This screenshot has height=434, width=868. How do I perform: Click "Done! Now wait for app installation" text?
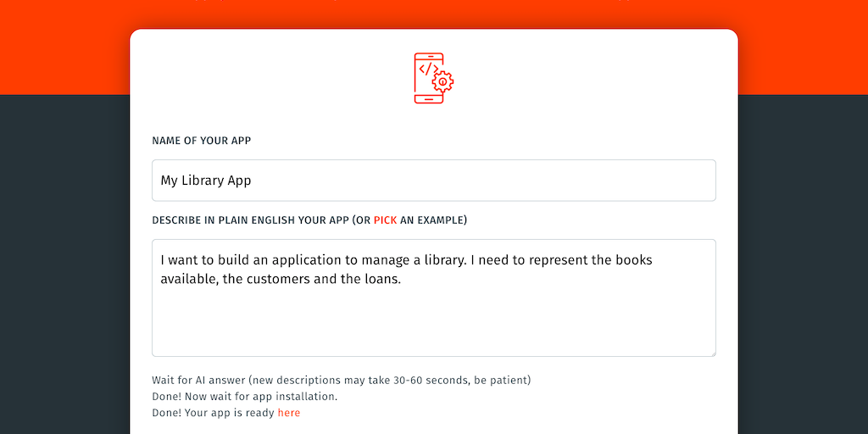click(244, 397)
